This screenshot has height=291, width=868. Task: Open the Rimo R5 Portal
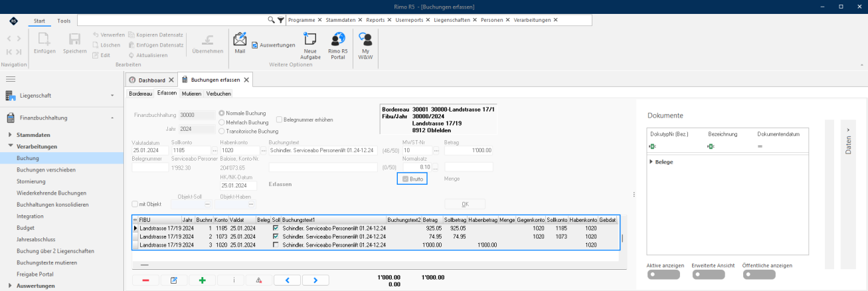(x=339, y=46)
